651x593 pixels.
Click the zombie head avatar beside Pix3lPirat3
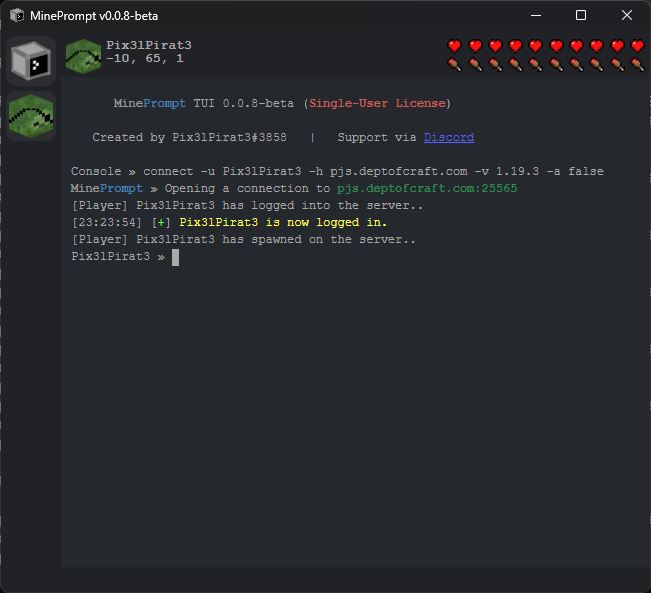(83, 56)
